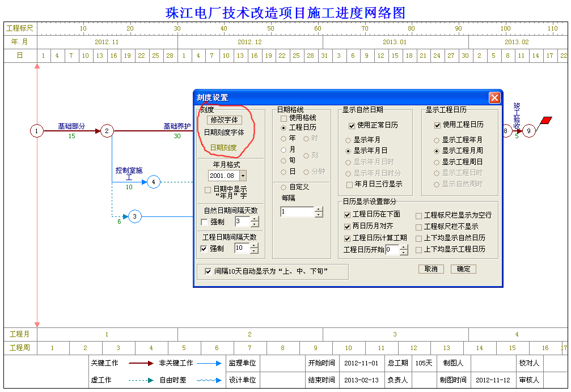The height and width of the screenshot is (392, 571).
Task: Toggle 两日历月对齐 checkbox
Action: click(x=348, y=227)
